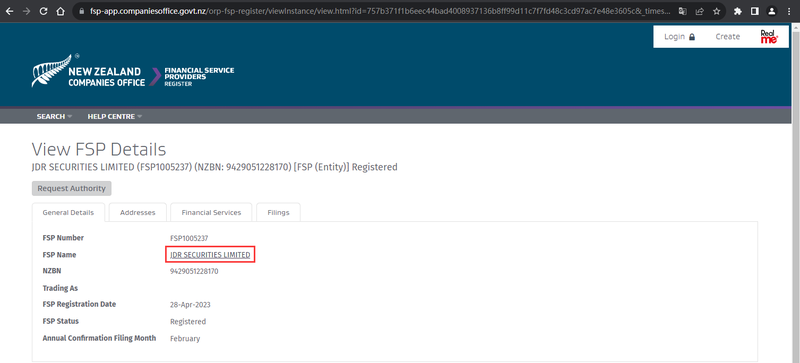Click Financial Service Providers Register logo
The image size is (800, 363).
199,76
